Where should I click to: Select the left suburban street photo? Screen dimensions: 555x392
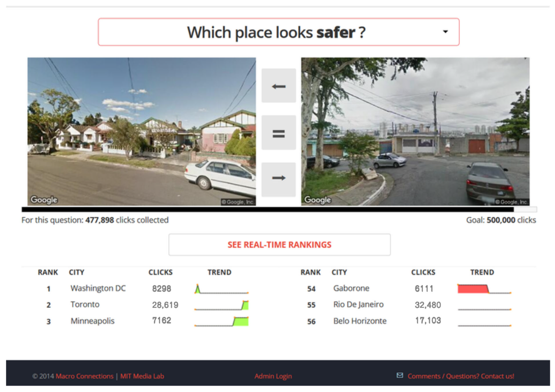point(141,132)
